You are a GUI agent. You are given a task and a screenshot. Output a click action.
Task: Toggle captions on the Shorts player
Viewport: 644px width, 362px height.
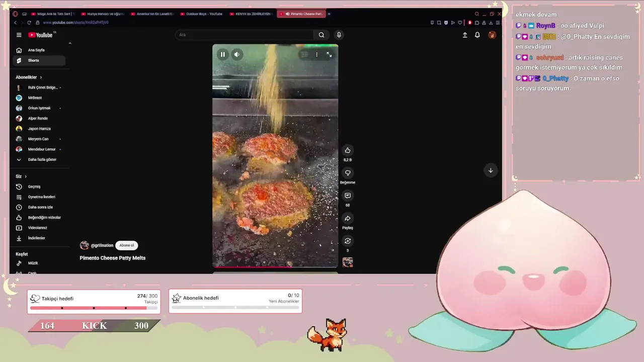click(304, 54)
